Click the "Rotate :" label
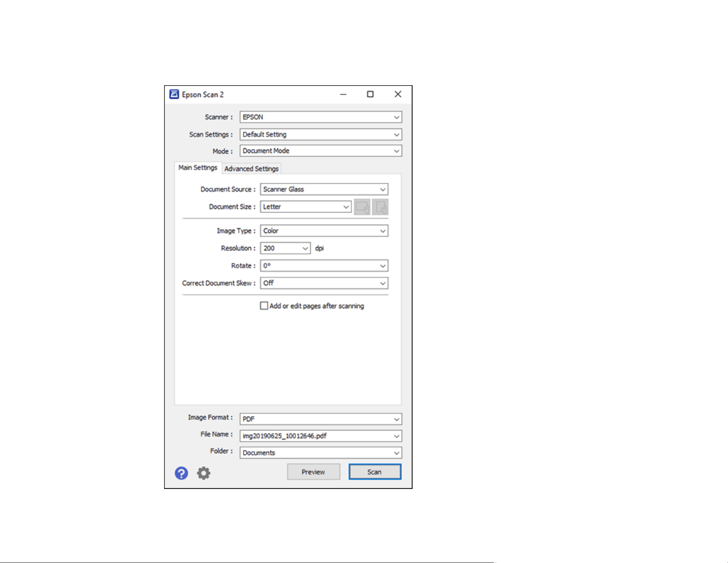The height and width of the screenshot is (563, 728). (243, 266)
